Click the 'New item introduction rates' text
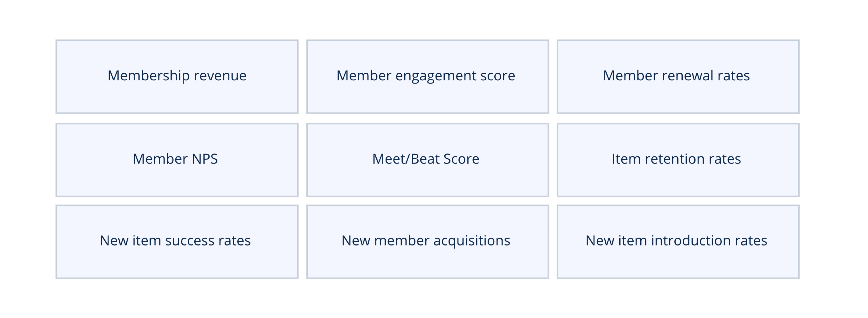The image size is (868, 318). 676,240
